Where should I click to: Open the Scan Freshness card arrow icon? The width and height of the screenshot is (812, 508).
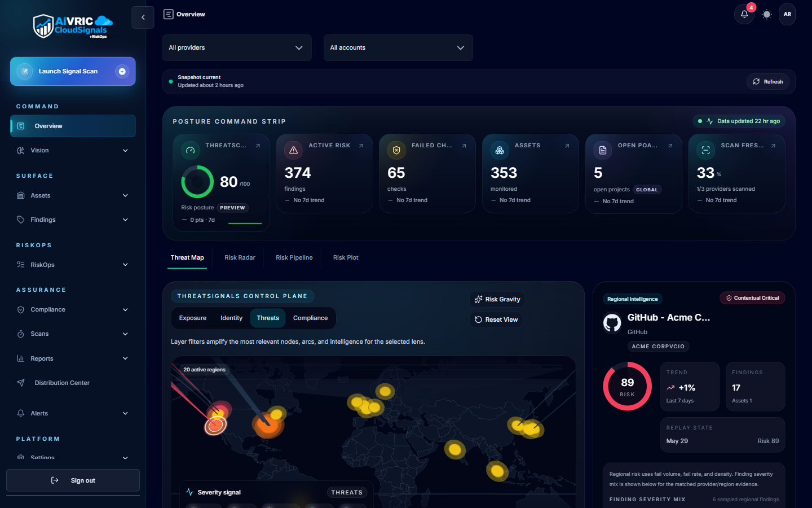pos(773,146)
